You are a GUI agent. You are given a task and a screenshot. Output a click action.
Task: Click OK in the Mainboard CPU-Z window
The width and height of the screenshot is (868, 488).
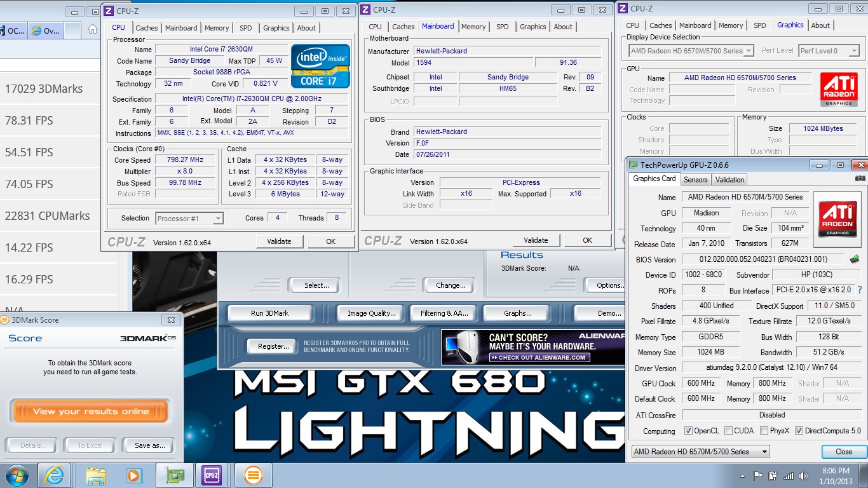click(x=587, y=240)
